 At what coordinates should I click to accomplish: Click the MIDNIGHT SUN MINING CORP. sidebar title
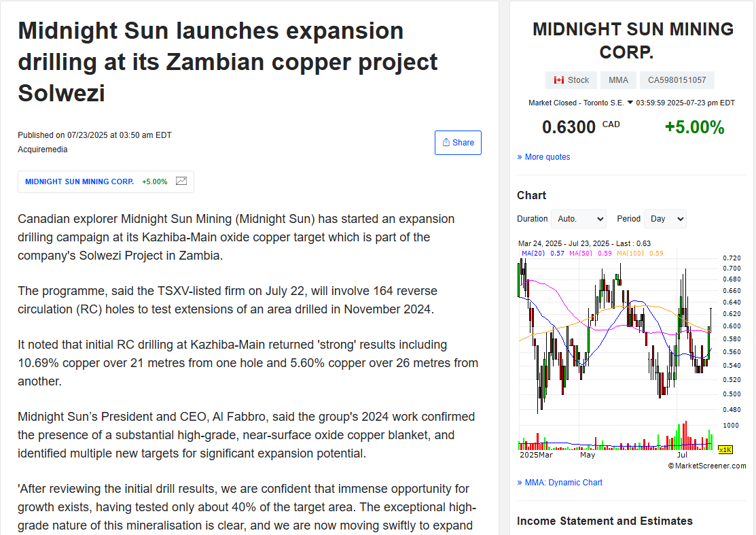632,41
